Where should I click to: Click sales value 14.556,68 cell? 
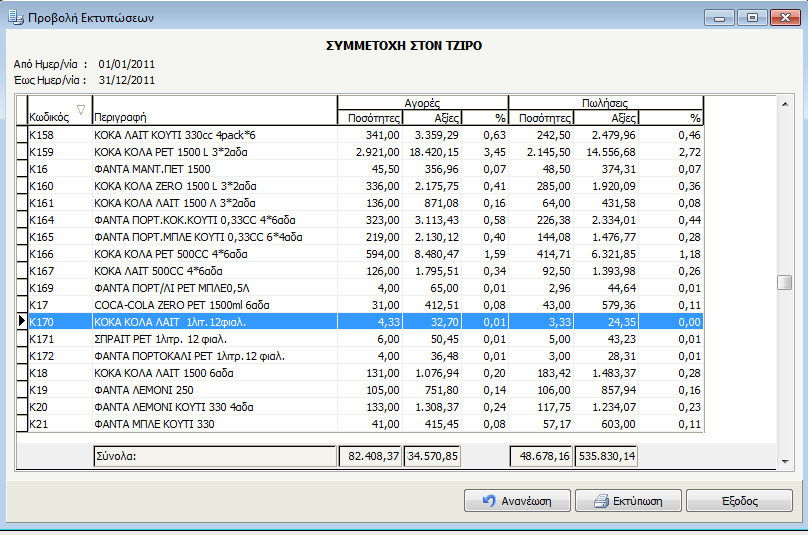(x=606, y=152)
